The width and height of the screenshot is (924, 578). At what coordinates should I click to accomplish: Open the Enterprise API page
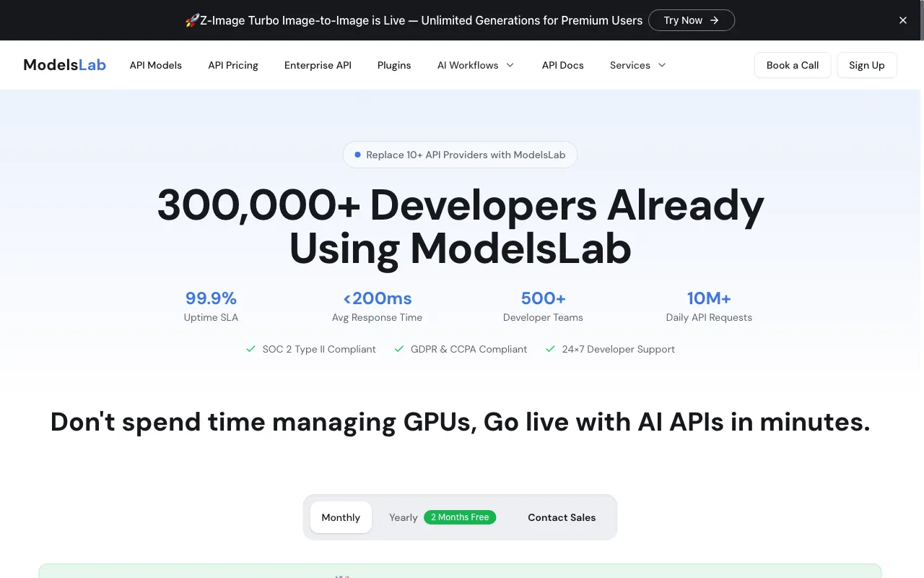pyautogui.click(x=318, y=65)
